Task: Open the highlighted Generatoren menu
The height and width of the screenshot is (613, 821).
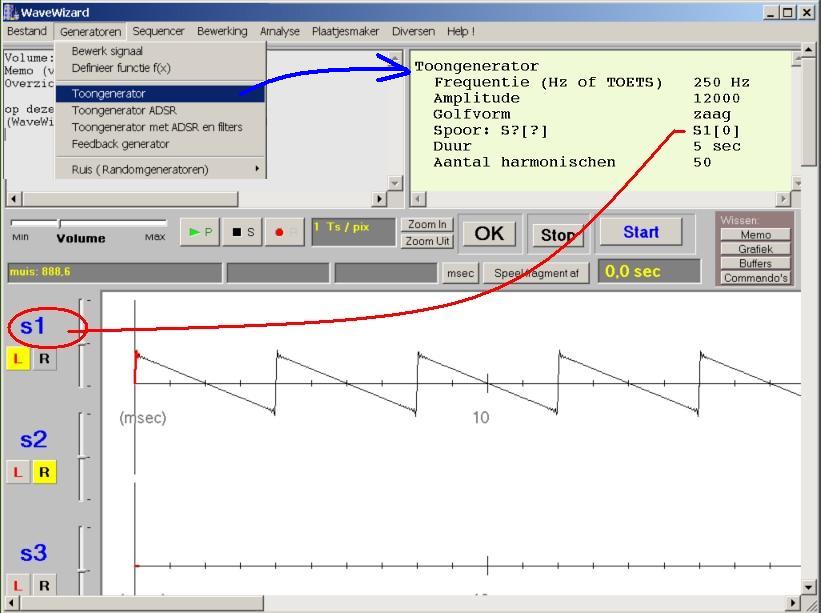Action: coord(90,31)
